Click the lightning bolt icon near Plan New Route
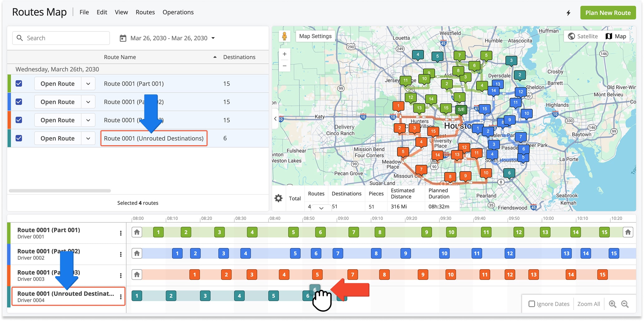 568,13
